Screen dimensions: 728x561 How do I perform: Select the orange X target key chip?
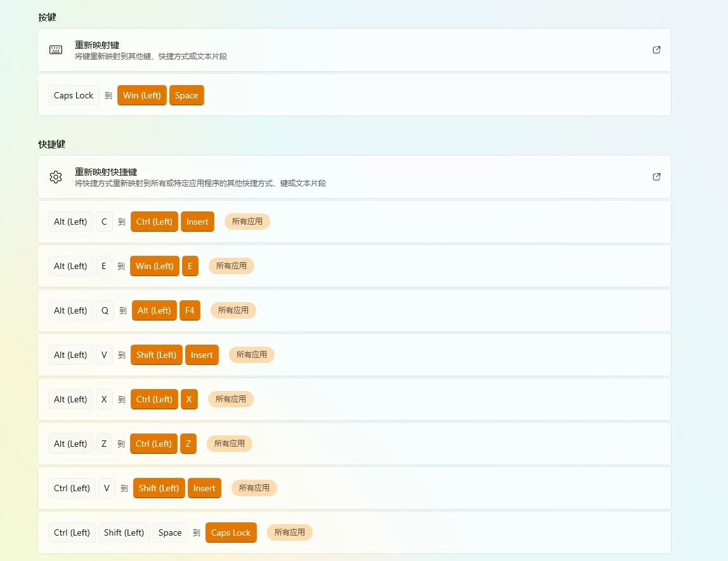click(189, 399)
